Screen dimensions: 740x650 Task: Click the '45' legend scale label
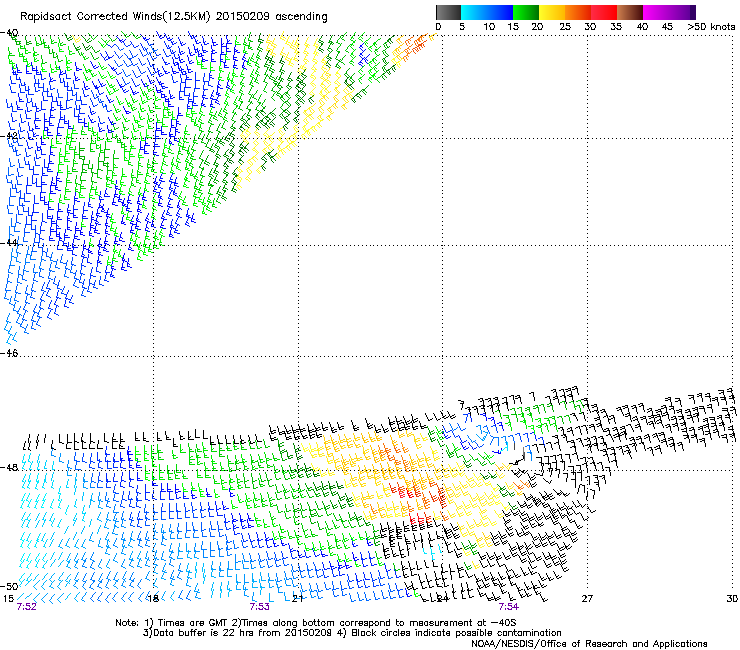pos(667,27)
